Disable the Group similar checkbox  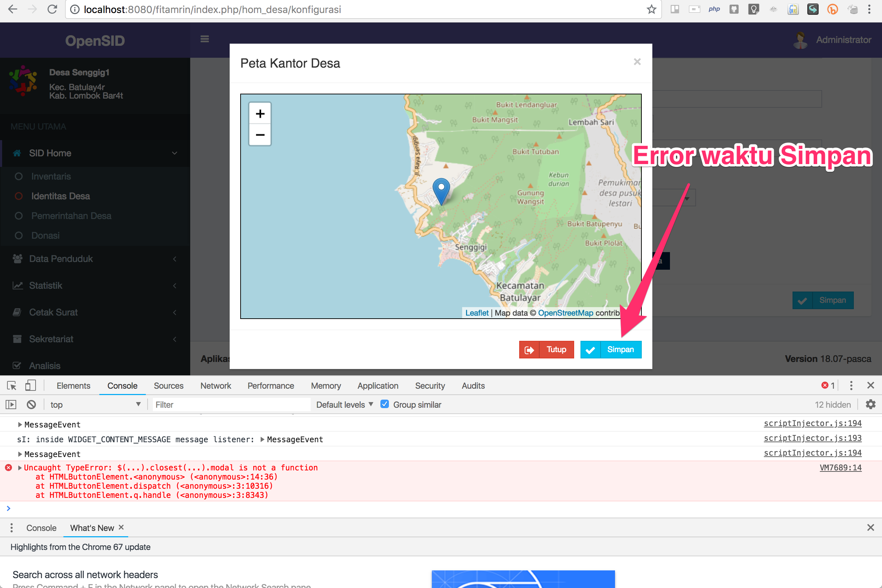[x=385, y=404]
